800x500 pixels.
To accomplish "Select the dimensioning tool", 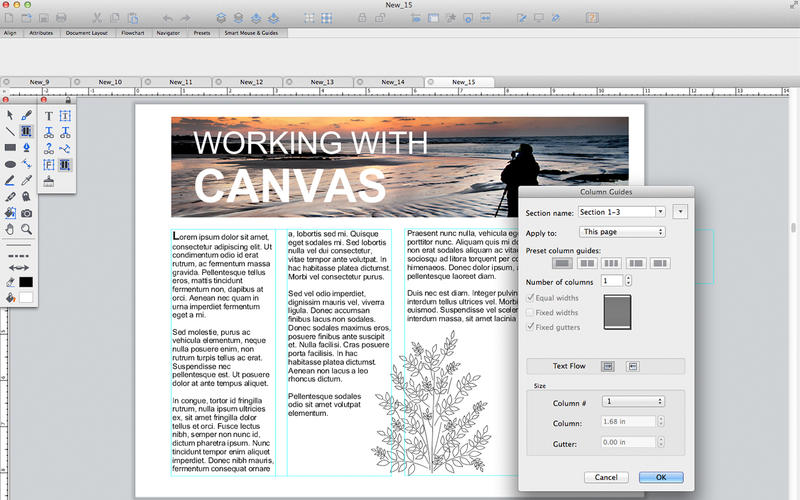I will click(x=27, y=164).
